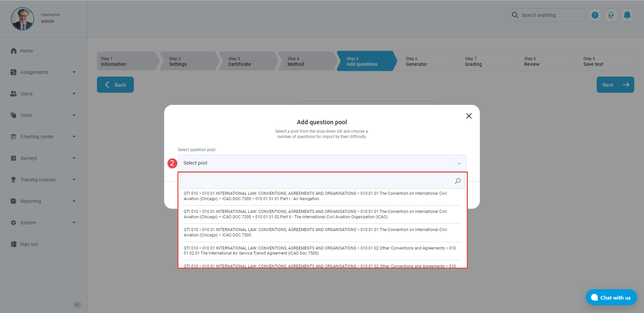Expand the E-testing center menu arrow
This screenshot has width=644, height=313.
tap(74, 137)
